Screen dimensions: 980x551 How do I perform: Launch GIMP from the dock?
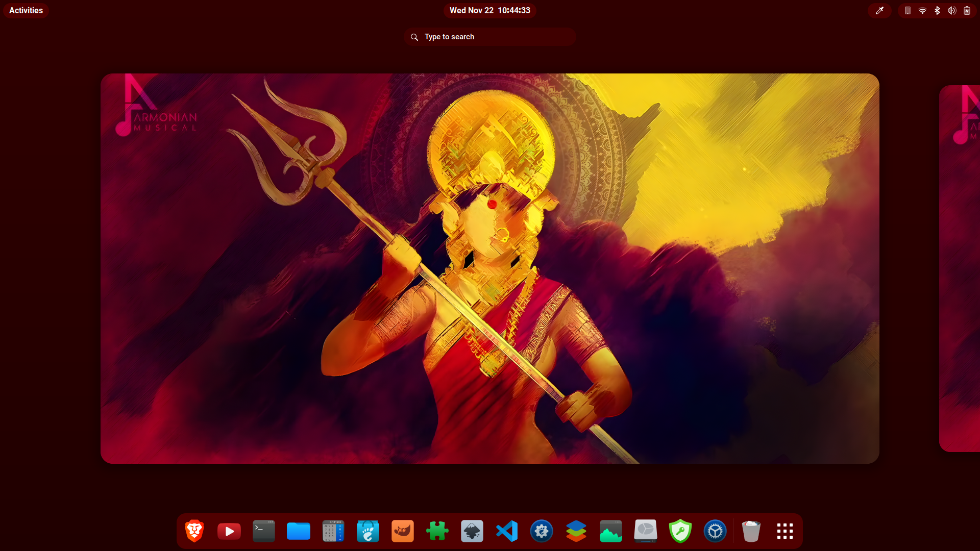click(403, 531)
